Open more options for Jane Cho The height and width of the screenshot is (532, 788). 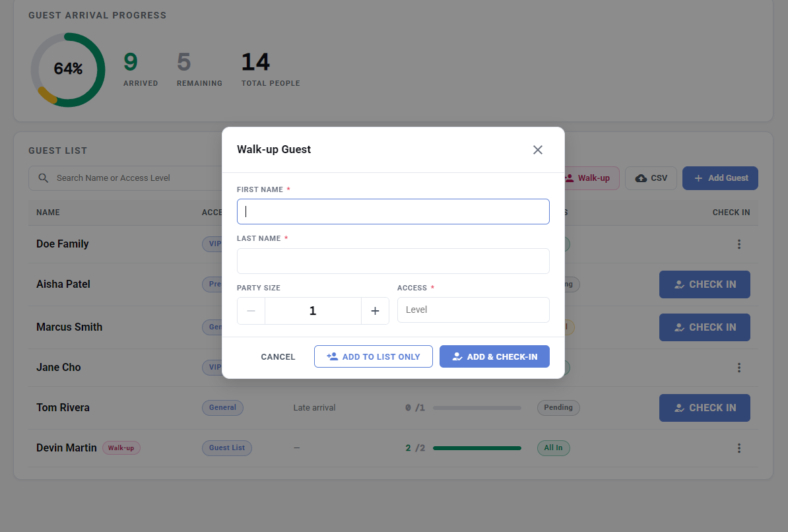pyautogui.click(x=739, y=368)
